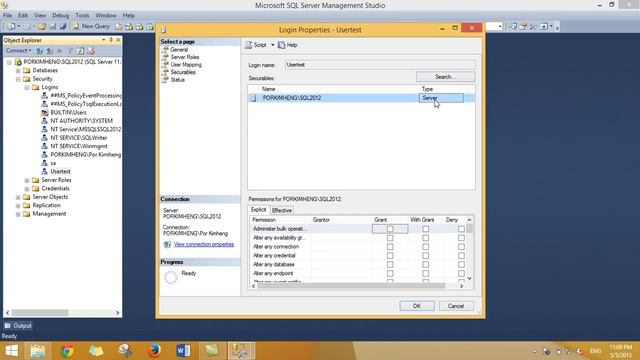Check Deny for Alter any database
The height and width of the screenshot is (360, 640).
(461, 264)
